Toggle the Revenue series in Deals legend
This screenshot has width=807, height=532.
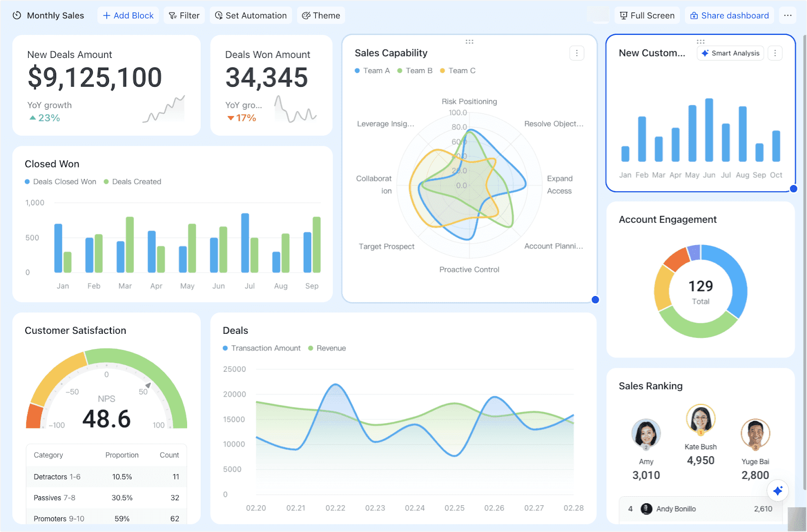(327, 348)
